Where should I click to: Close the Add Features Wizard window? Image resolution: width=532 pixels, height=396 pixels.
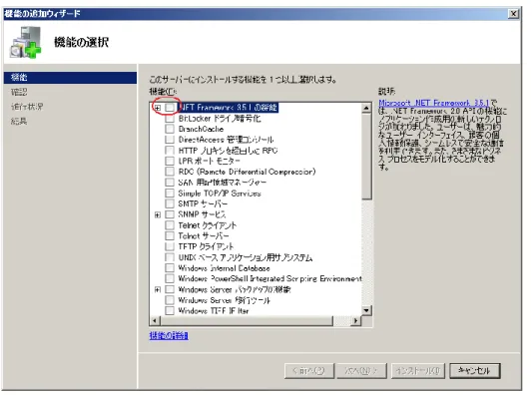point(514,14)
